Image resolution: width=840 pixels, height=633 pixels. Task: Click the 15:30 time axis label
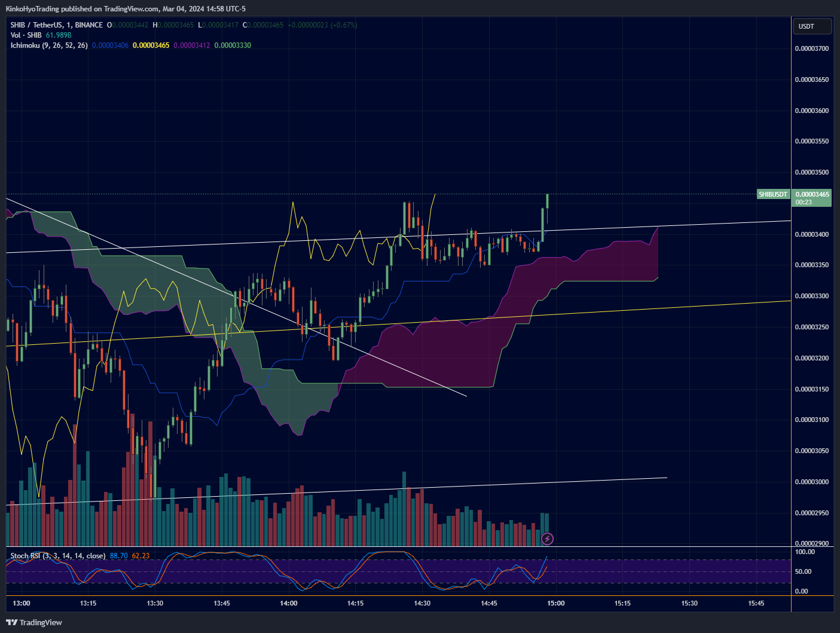689,603
